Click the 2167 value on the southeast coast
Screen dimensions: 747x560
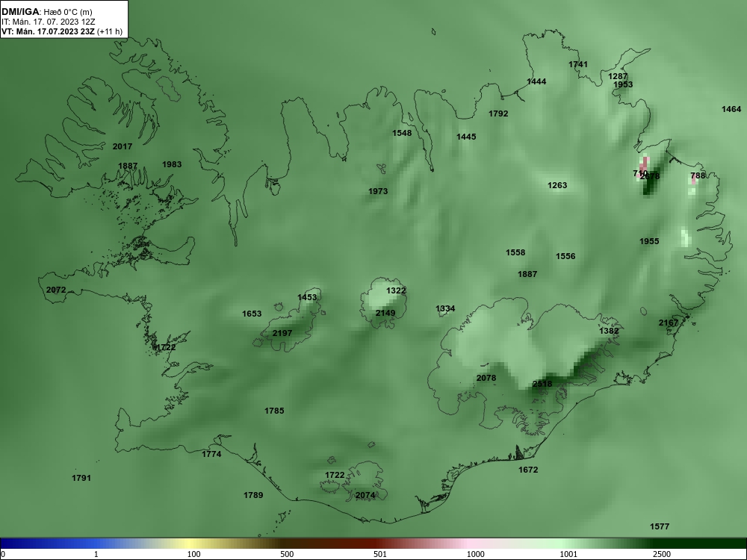(x=669, y=323)
